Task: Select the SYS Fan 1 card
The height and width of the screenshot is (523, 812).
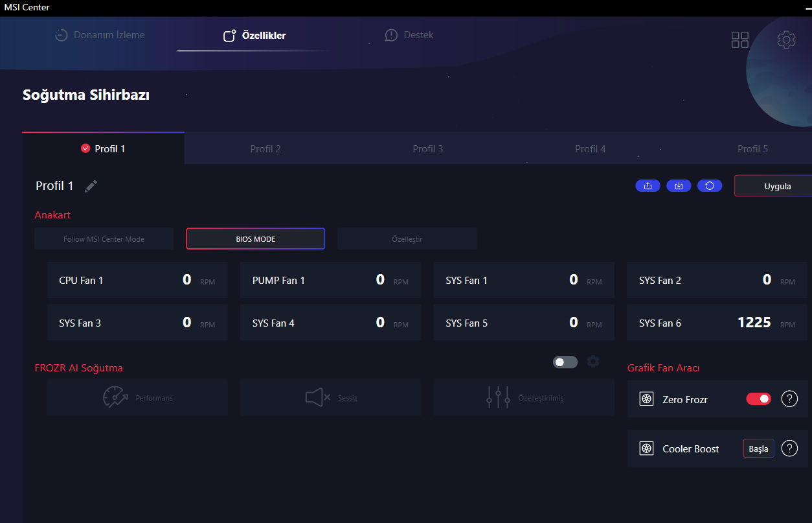Action: pos(524,280)
